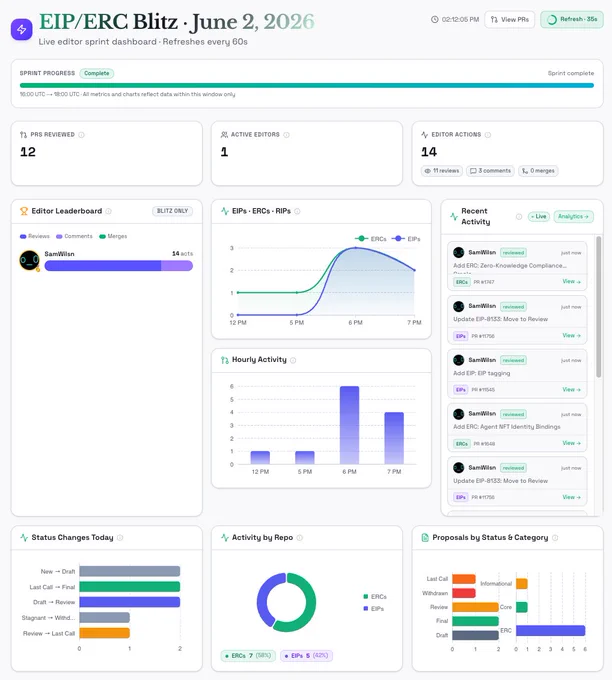This screenshot has height=680, width=612.
Task: Click the people icon beside Active Editors
Action: click(224, 135)
